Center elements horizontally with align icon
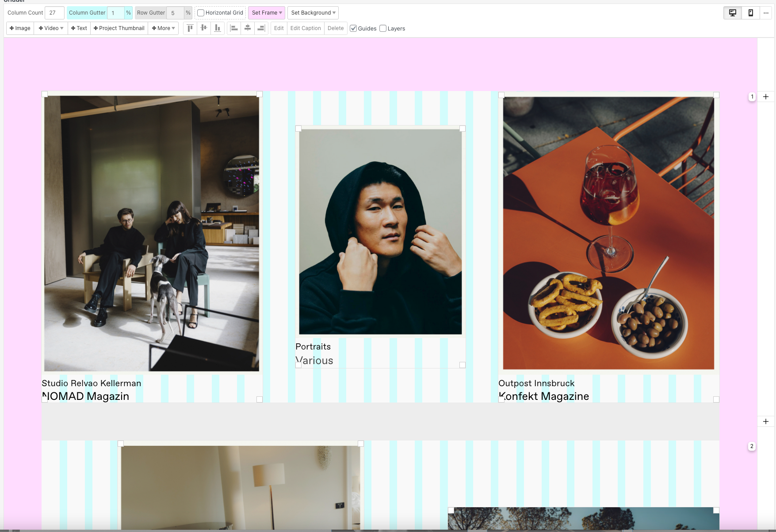 [x=248, y=28]
